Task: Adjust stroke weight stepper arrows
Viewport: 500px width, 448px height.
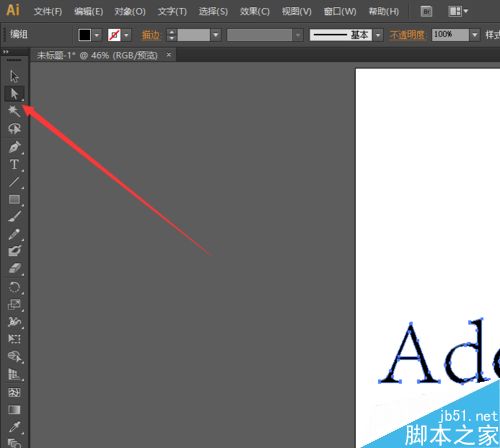Action: tap(172, 35)
